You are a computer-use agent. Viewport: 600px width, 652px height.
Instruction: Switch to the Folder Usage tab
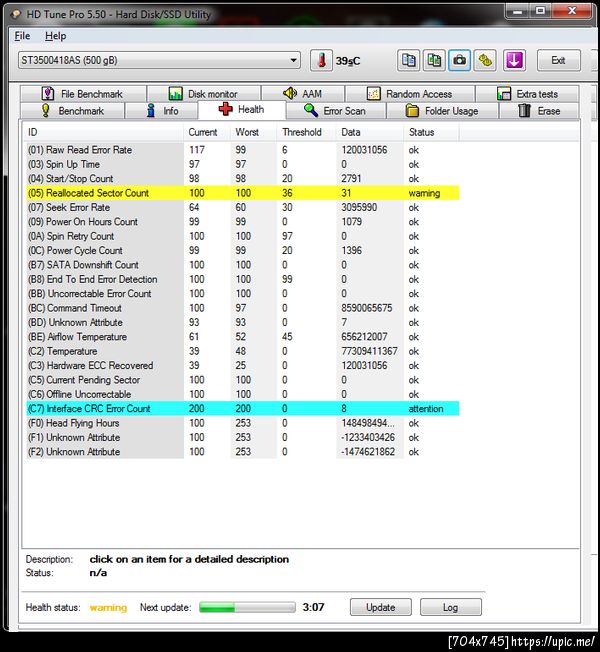442,111
